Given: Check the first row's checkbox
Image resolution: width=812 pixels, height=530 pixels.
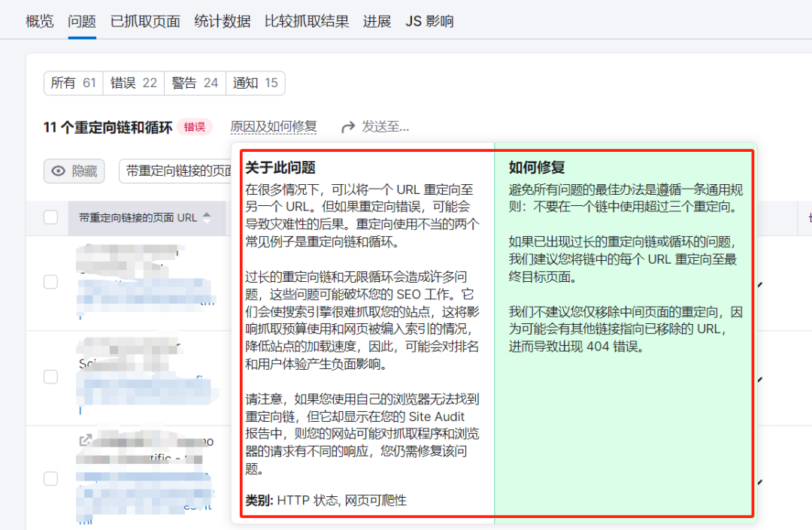Looking at the screenshot, I should (x=50, y=282).
